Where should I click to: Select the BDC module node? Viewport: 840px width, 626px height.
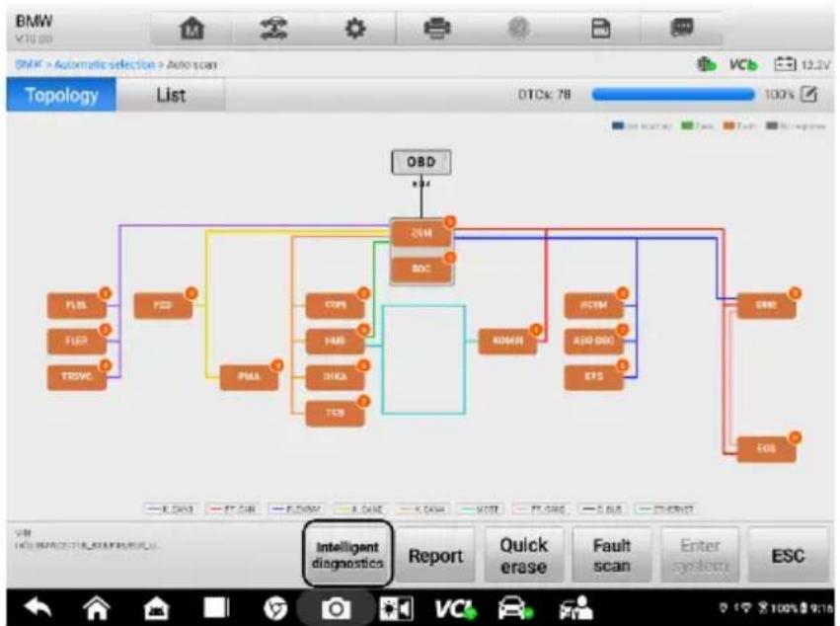pos(421,269)
